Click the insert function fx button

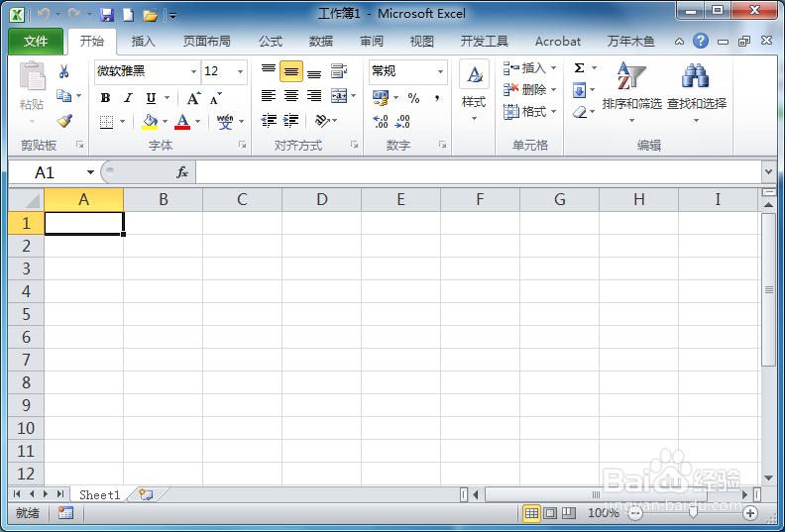pyautogui.click(x=182, y=172)
